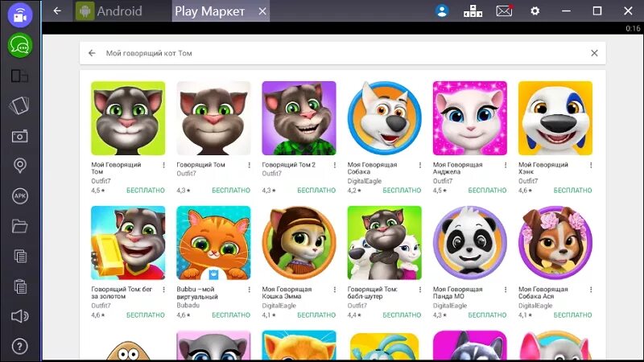Close the Play Маркет tab

[x=262, y=11]
